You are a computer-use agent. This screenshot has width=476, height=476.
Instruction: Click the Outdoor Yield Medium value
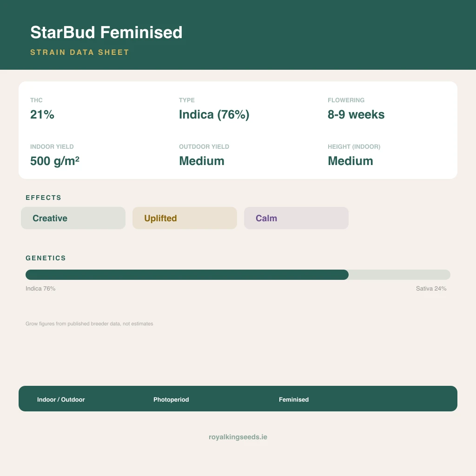tap(202, 161)
